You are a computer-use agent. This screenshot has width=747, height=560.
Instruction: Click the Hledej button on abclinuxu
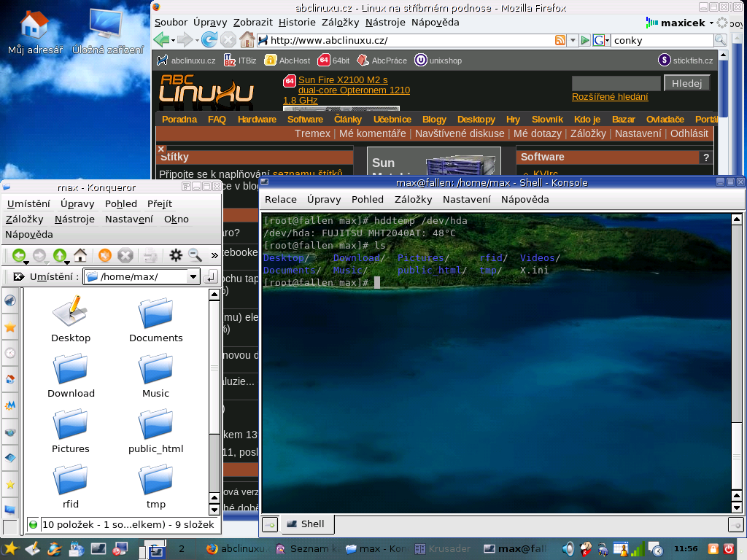pos(687,83)
